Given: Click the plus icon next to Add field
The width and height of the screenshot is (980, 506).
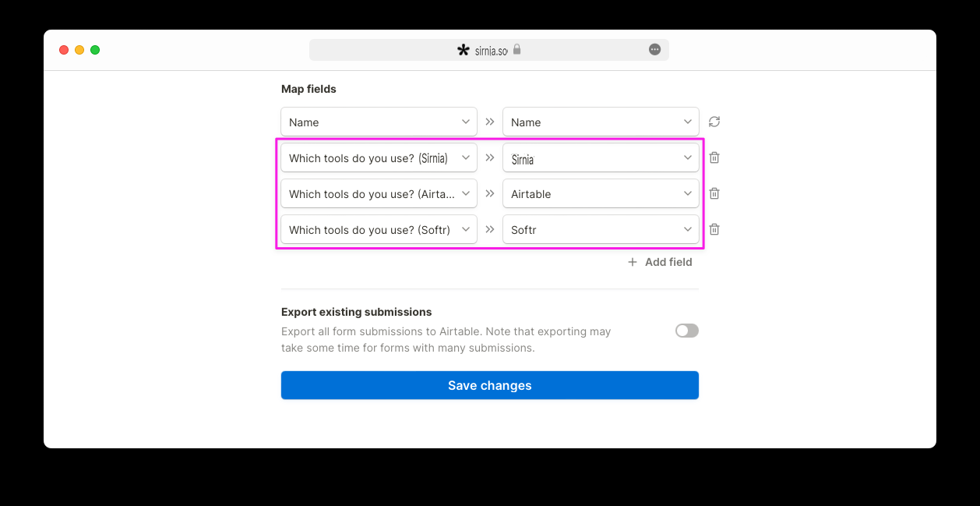Looking at the screenshot, I should [x=633, y=262].
